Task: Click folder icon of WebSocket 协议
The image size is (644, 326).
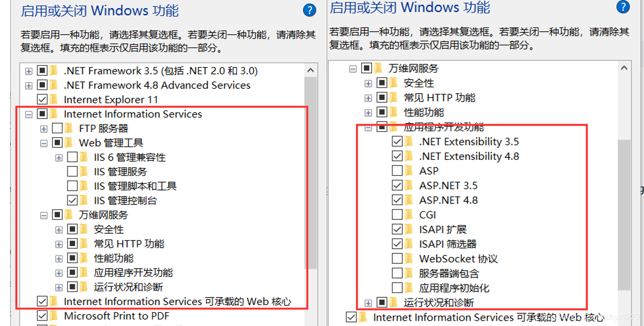Action: [409, 258]
